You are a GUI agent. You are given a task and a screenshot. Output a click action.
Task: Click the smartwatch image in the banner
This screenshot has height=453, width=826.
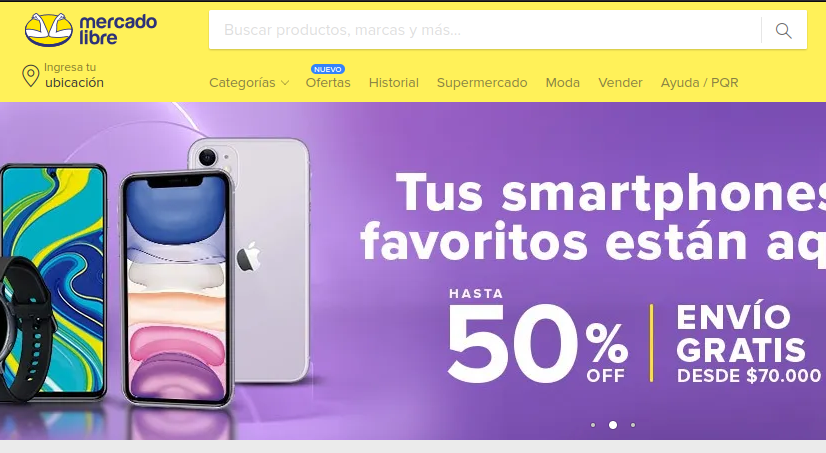(24, 329)
